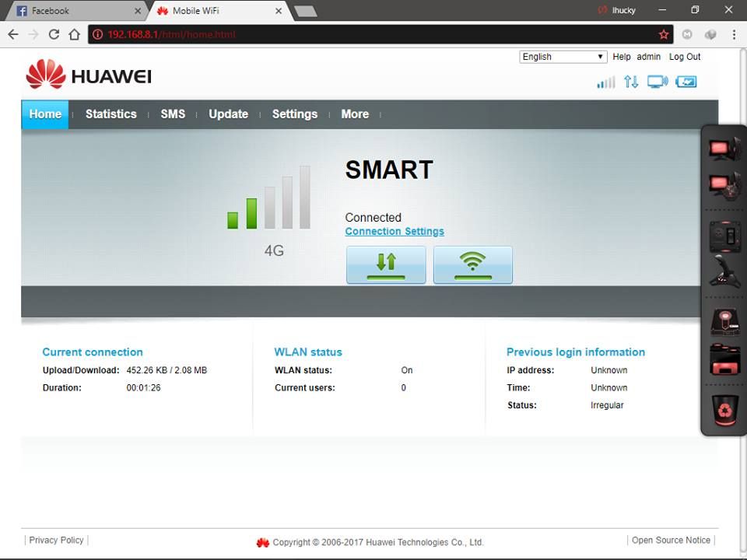This screenshot has width=747, height=560.
Task: Click the WLAN status heading
Action: (x=308, y=352)
